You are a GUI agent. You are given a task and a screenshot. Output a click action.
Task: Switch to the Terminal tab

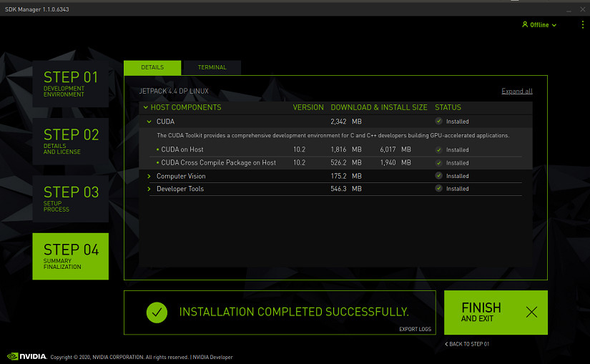point(212,67)
